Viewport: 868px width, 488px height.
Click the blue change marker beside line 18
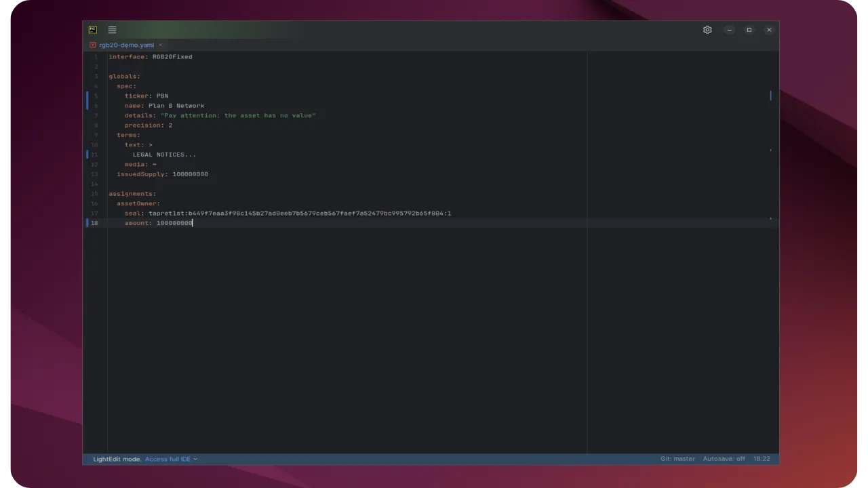point(88,223)
